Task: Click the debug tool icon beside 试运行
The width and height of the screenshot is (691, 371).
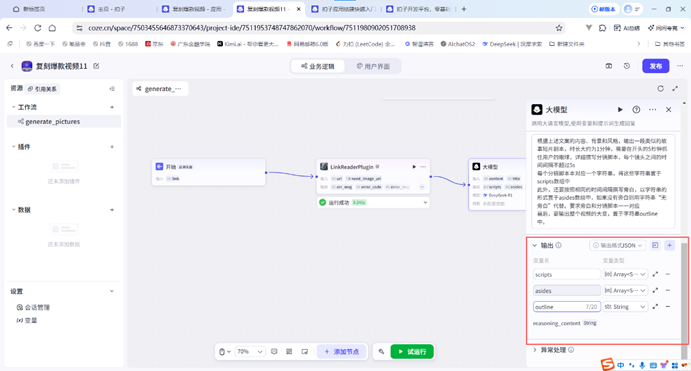Action: coord(381,352)
